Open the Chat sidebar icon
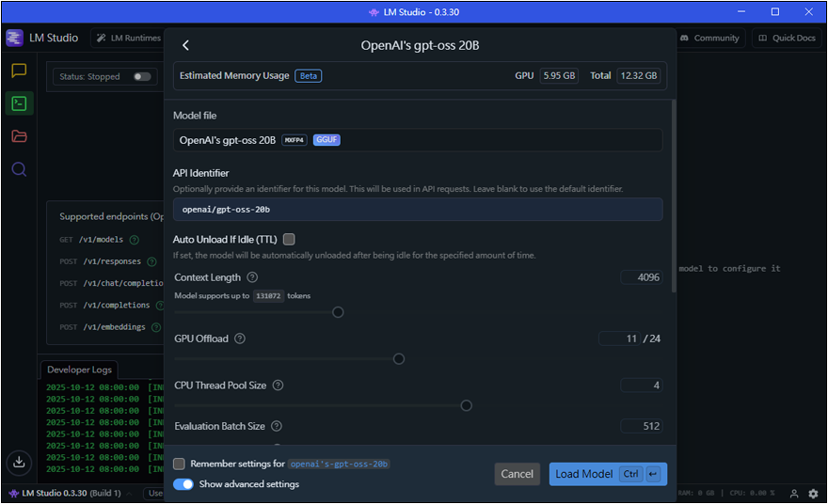This screenshot has width=828, height=504. (x=19, y=71)
